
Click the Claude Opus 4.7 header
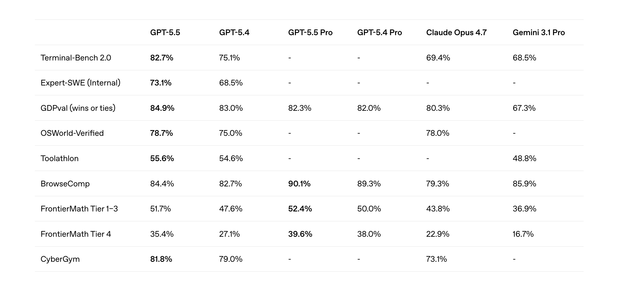click(456, 32)
